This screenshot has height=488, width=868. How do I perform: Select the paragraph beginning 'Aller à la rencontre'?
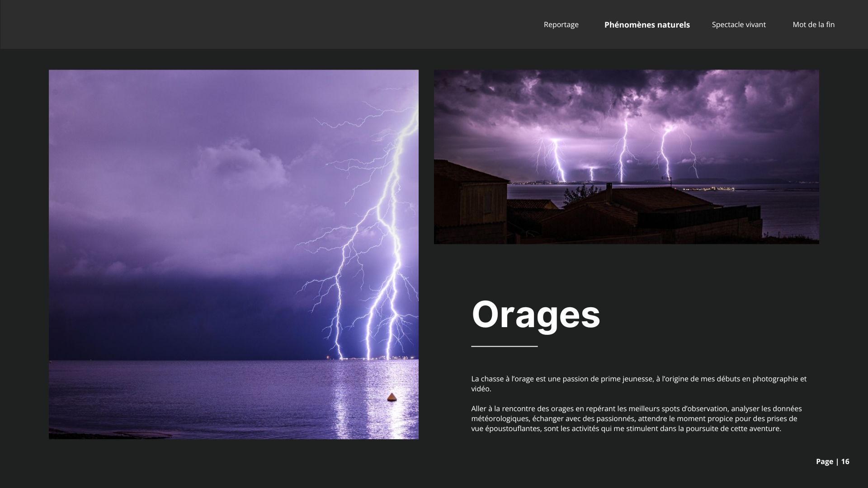point(637,418)
